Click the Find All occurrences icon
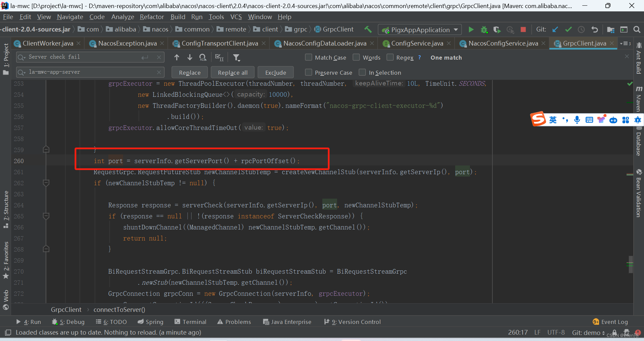This screenshot has width=644, height=341. coord(203,57)
